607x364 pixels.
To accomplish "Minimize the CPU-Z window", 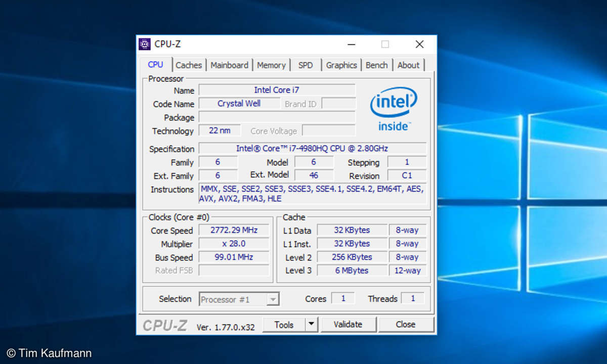I will tap(352, 44).
